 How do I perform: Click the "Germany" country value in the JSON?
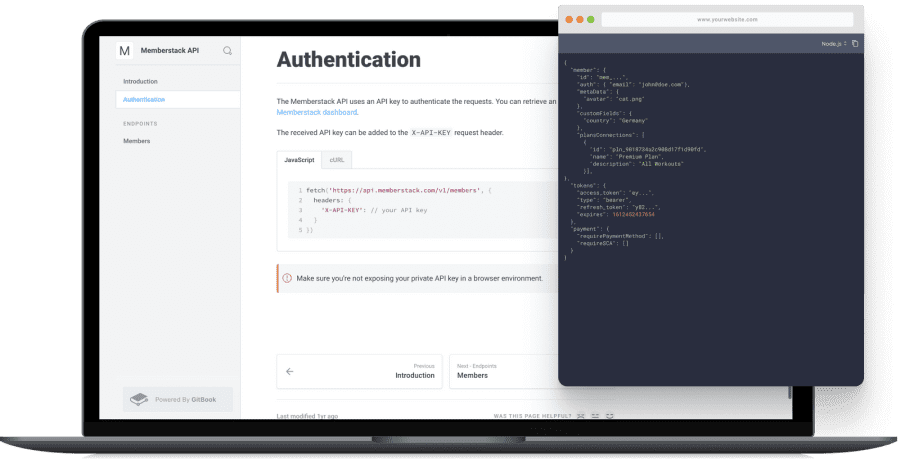tap(633, 121)
